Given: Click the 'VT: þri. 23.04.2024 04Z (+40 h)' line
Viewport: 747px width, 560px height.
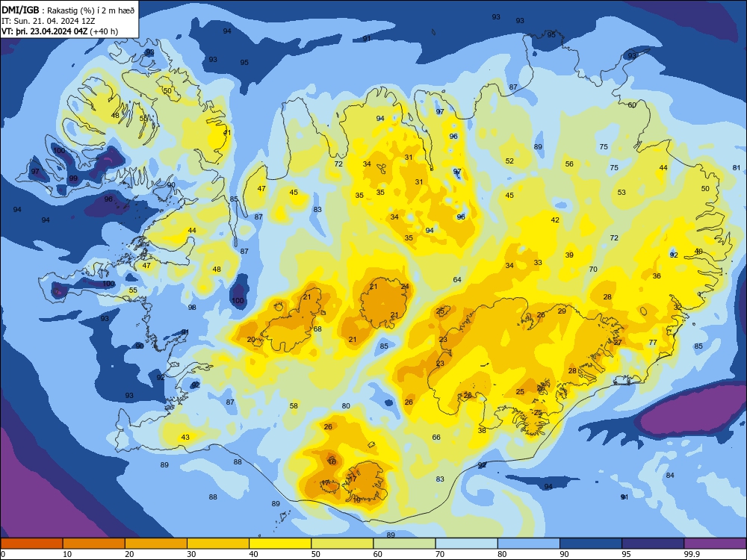Looking at the screenshot, I should [x=60, y=31].
